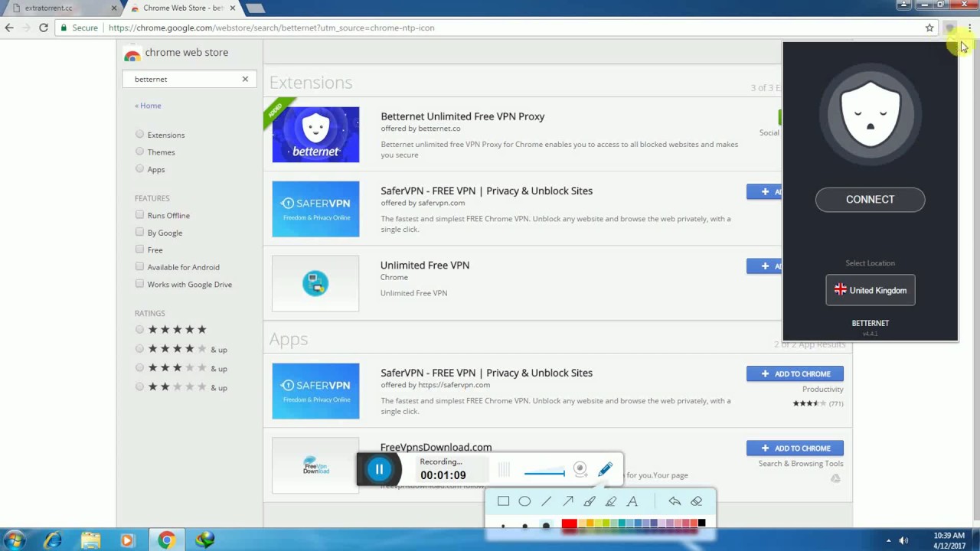Select the paintbrush drawing tool
Image resolution: width=980 pixels, height=551 pixels.
coord(590,501)
